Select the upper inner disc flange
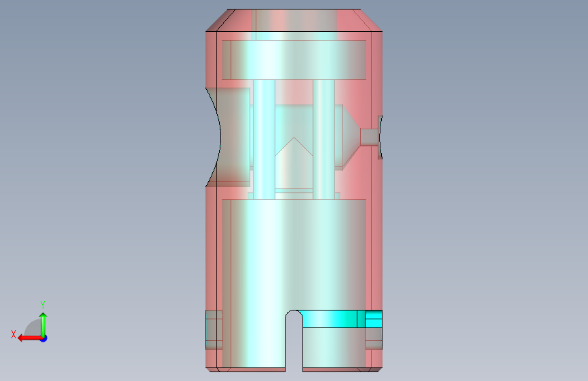This screenshot has height=381, width=588. point(294,60)
